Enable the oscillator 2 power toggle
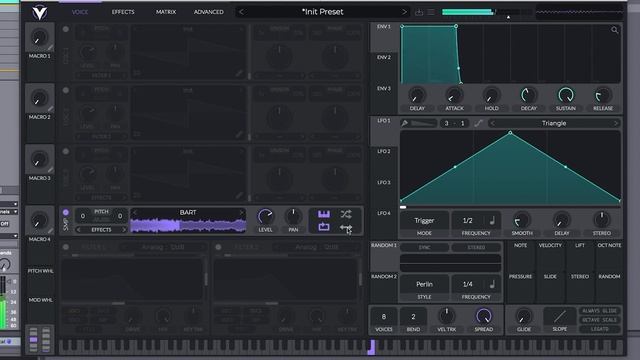 pyautogui.click(x=66, y=91)
